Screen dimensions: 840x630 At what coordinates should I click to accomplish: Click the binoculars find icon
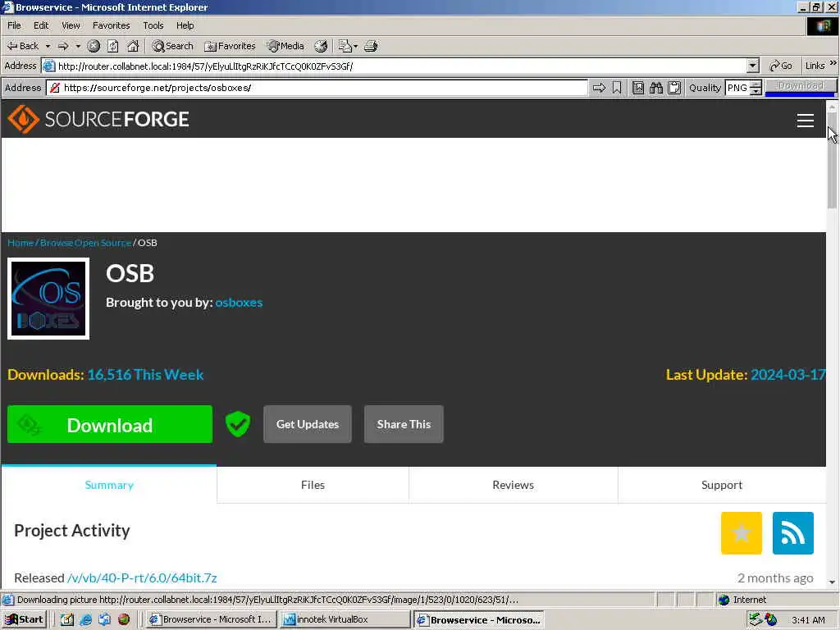pyautogui.click(x=656, y=88)
